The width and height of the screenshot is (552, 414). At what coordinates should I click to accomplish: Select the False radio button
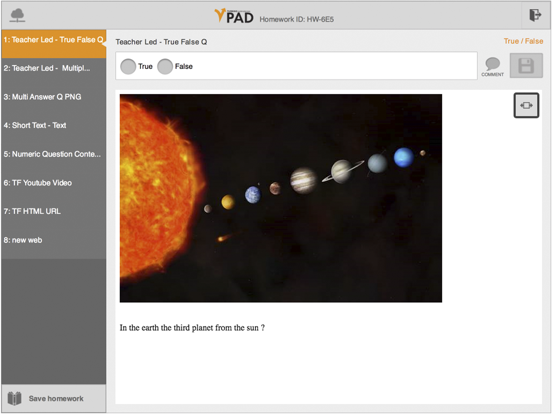coord(165,66)
